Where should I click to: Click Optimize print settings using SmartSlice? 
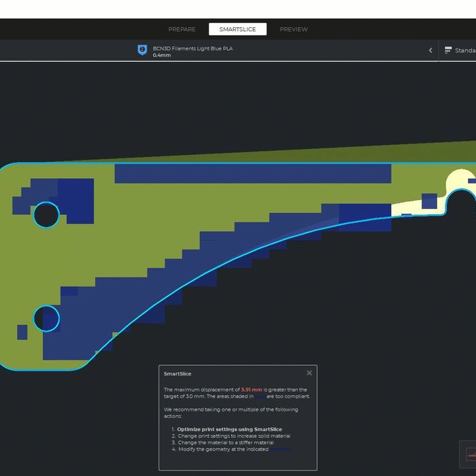click(229, 429)
